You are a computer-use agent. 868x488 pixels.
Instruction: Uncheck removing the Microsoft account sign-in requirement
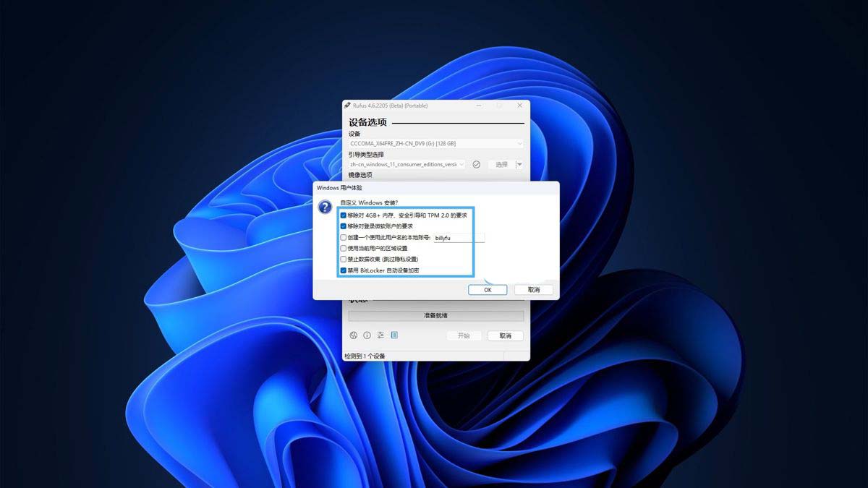tap(343, 226)
